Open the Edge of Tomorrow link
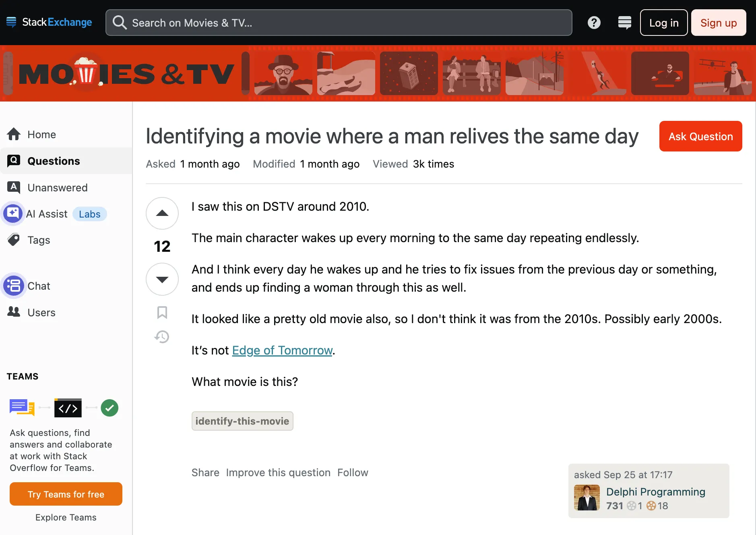Screen dimensions: 756x535 coord(282,350)
